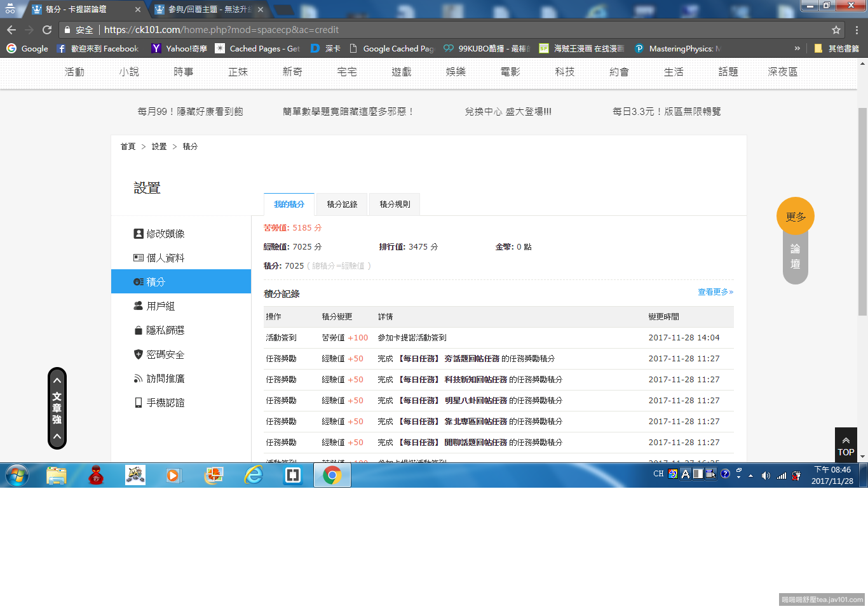Open the 活動 navigation menu
868x609 pixels.
(74, 72)
